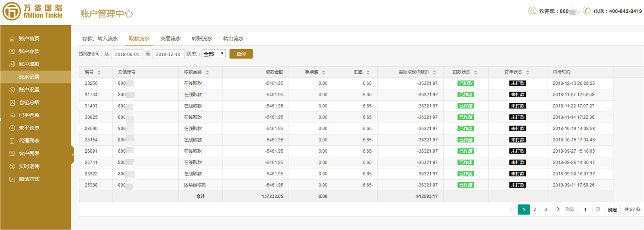The image size is (644, 230).
Task: Switch to the 交易流水 tab
Action: 170,39
